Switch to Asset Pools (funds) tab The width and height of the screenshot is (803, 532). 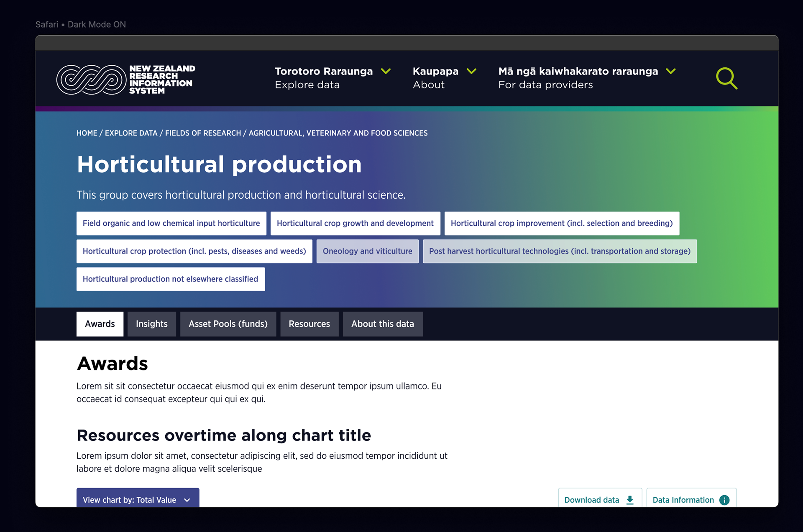(x=228, y=324)
